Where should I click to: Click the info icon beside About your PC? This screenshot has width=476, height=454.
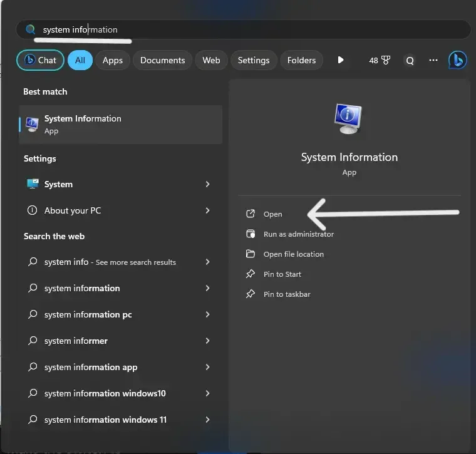pos(32,210)
